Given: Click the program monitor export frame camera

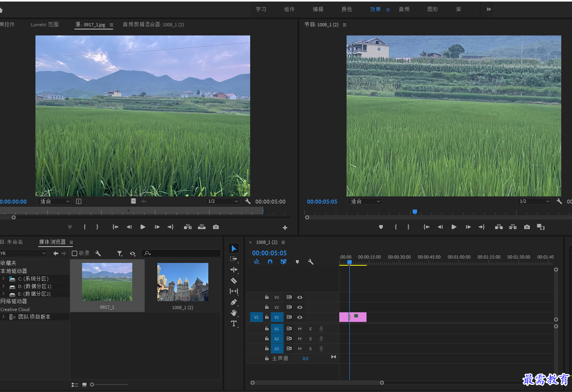Looking at the screenshot, I should (x=527, y=227).
